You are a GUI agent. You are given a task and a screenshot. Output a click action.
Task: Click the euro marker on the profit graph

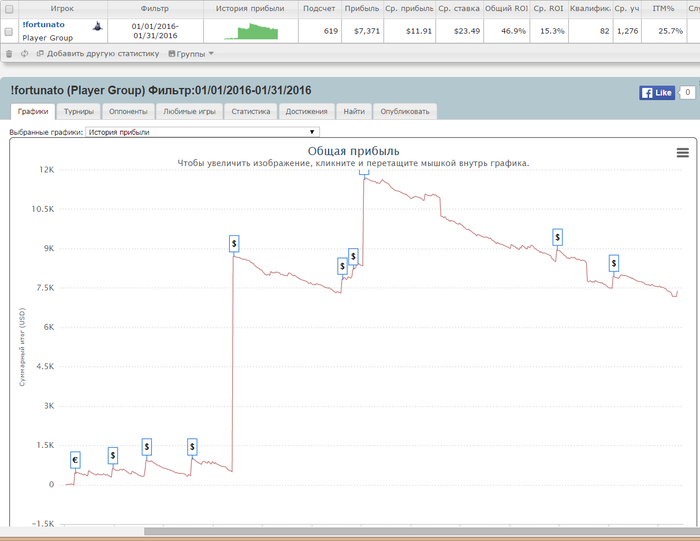click(75, 460)
